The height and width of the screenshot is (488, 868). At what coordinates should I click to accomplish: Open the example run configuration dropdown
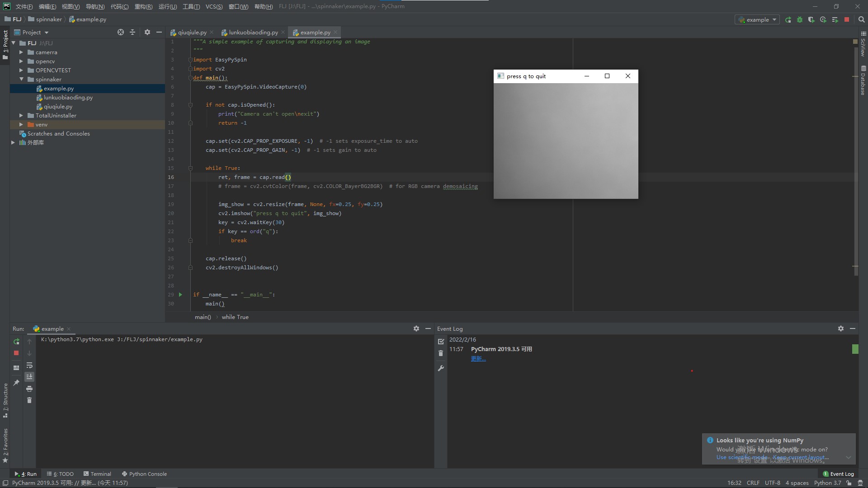pyautogui.click(x=758, y=20)
